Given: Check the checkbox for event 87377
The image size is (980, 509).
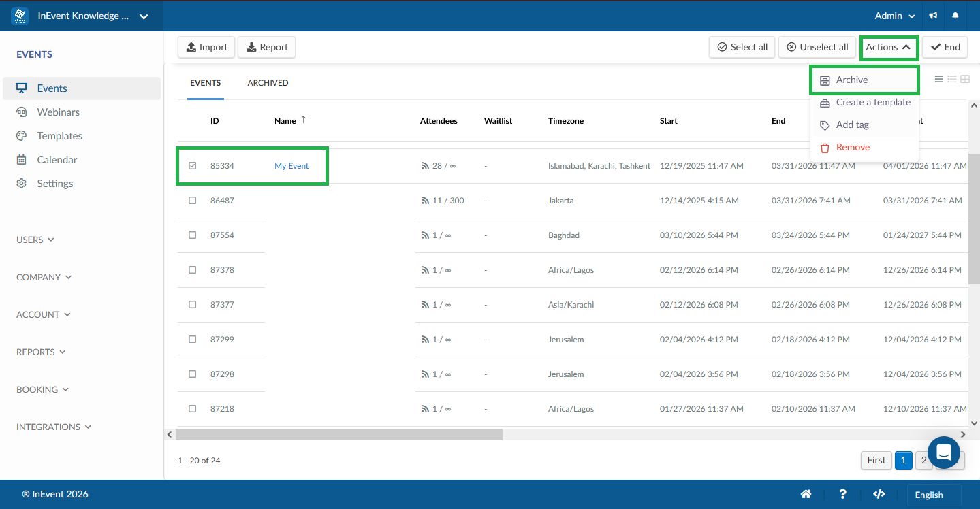Looking at the screenshot, I should [x=193, y=305].
